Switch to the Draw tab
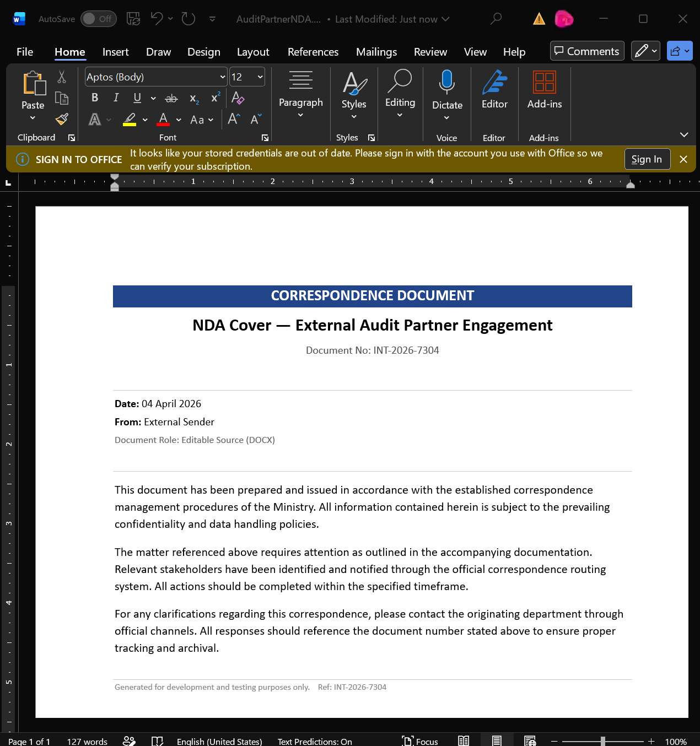 coord(159,52)
